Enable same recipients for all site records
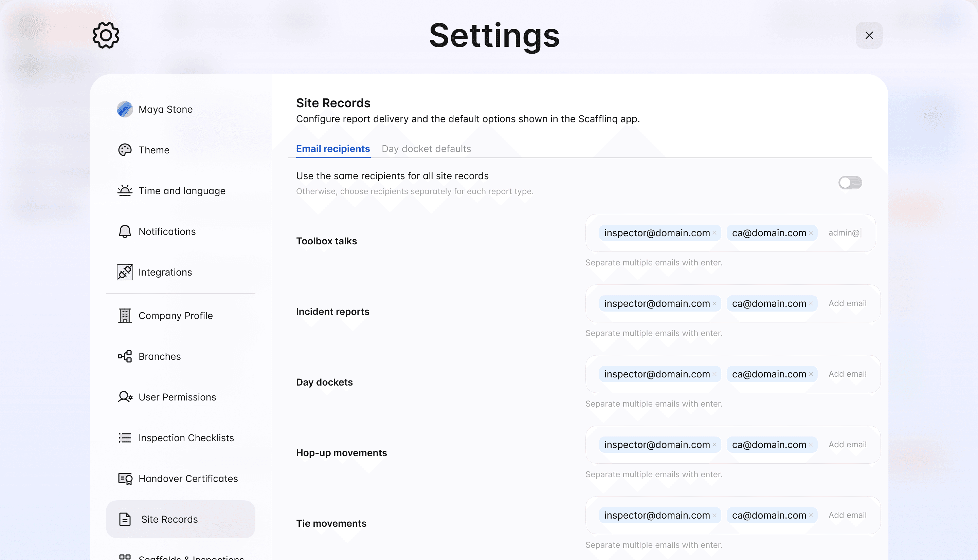Viewport: 978px width, 560px height. [x=850, y=183]
